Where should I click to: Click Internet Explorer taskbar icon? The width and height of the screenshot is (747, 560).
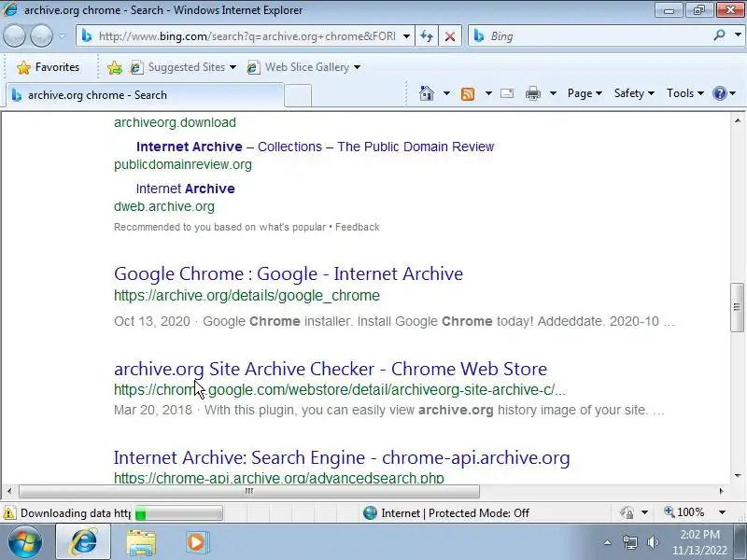pos(84,542)
